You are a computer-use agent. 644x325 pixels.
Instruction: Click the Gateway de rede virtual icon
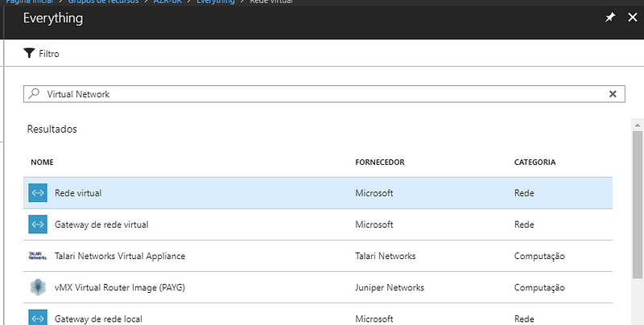(38, 224)
